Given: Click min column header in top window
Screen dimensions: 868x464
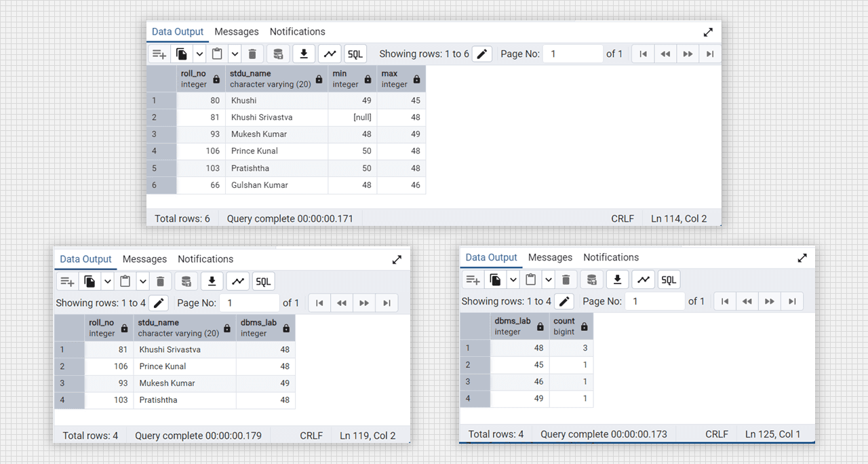Looking at the screenshot, I should click(x=353, y=79).
